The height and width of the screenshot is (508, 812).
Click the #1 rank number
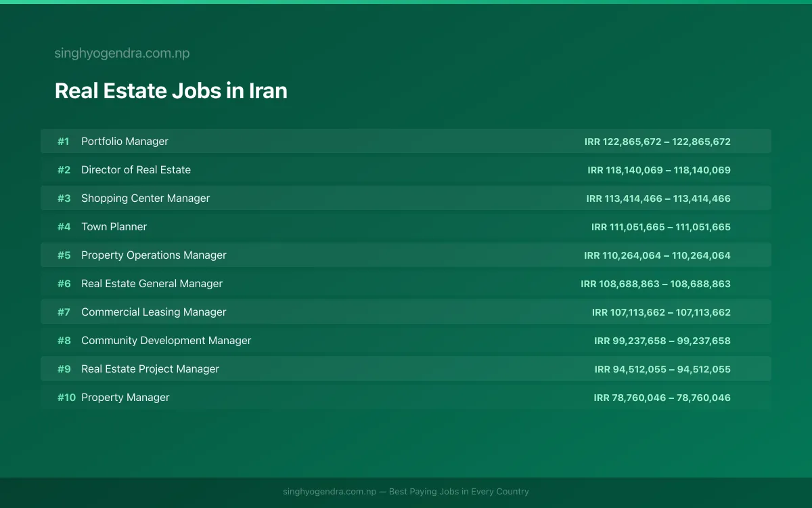(x=64, y=142)
